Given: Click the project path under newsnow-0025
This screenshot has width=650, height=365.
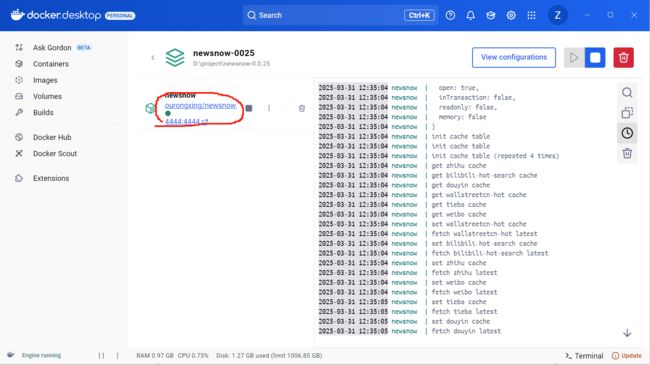Looking at the screenshot, I should tap(231, 64).
